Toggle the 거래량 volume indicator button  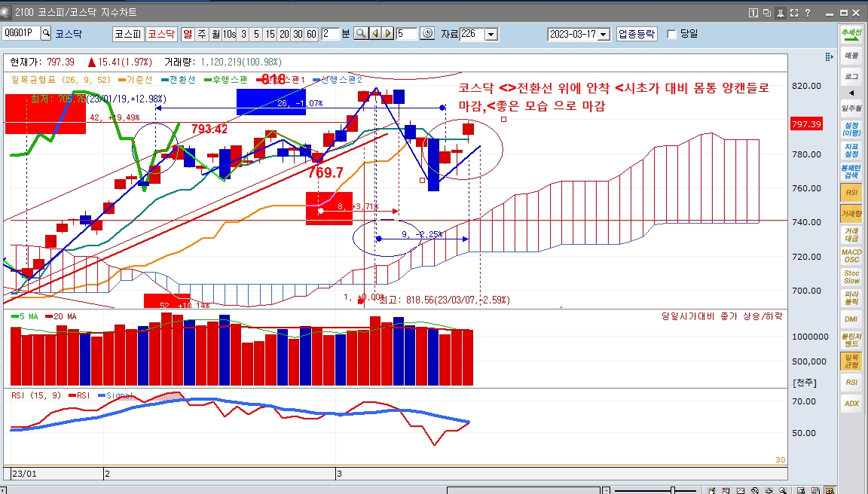851,214
